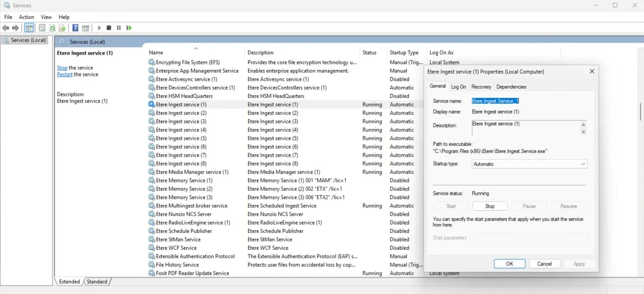Click the Back arrow in the toolbar

[6, 28]
